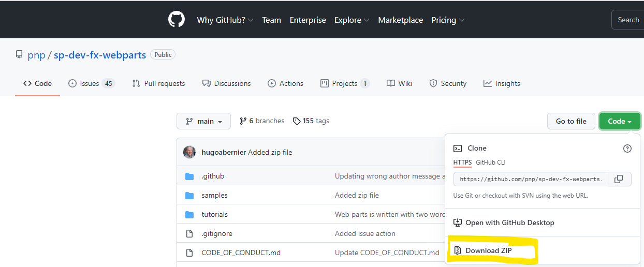Screen dimensions: 644x267
Task: Open the CODE_OF_CONDUCT.md file
Action: click(x=241, y=253)
